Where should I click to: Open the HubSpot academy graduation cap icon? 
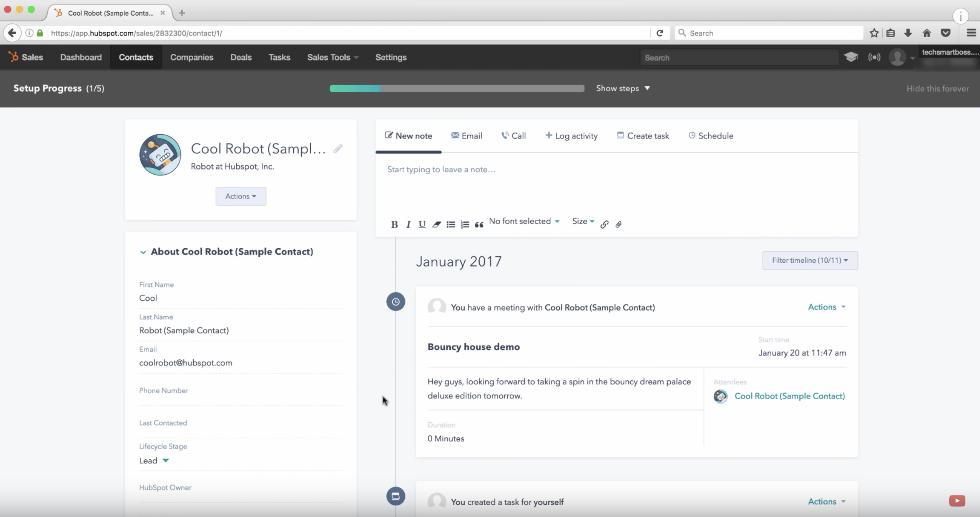click(x=851, y=57)
